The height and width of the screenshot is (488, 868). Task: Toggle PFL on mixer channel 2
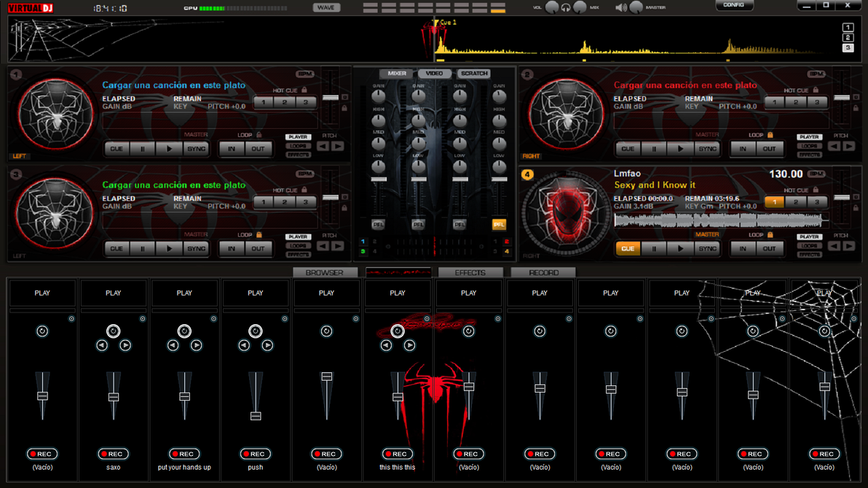418,224
